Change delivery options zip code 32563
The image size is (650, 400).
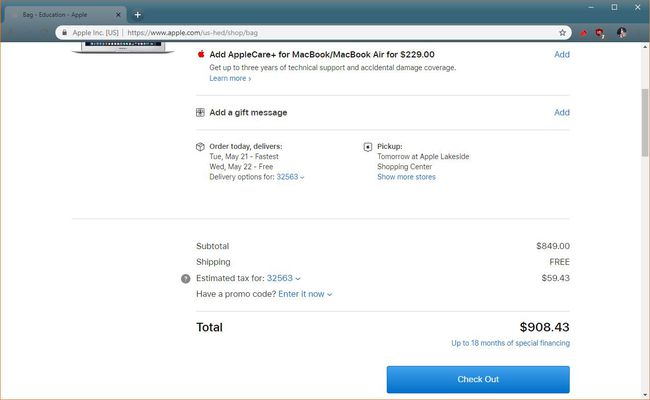(x=290, y=177)
